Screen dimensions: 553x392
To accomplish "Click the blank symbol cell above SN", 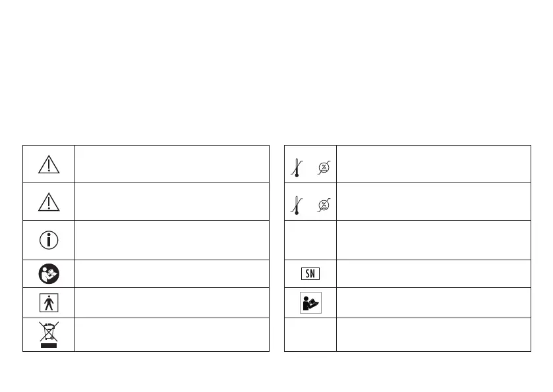I will pos(310,240).
